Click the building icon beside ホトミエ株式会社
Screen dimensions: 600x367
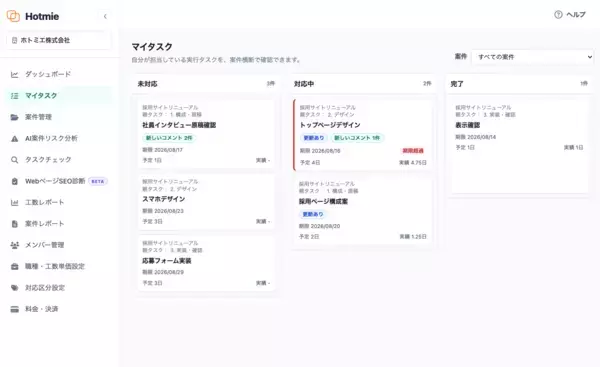point(15,40)
